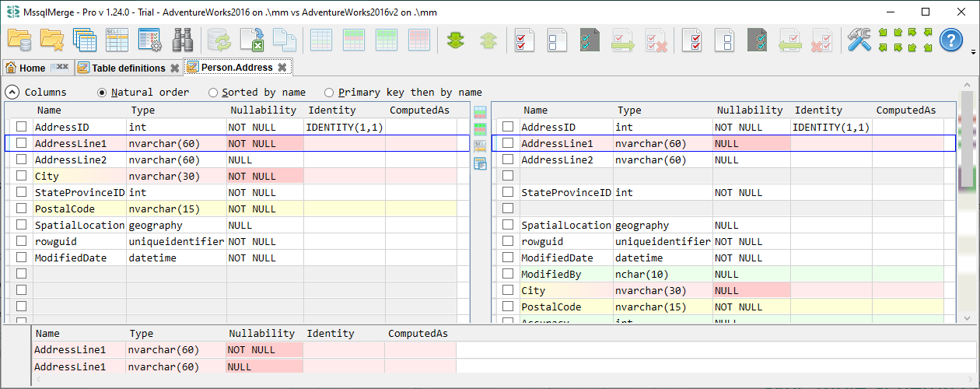Click right panel Identity column header
The image size is (980, 389).
(x=831, y=110)
